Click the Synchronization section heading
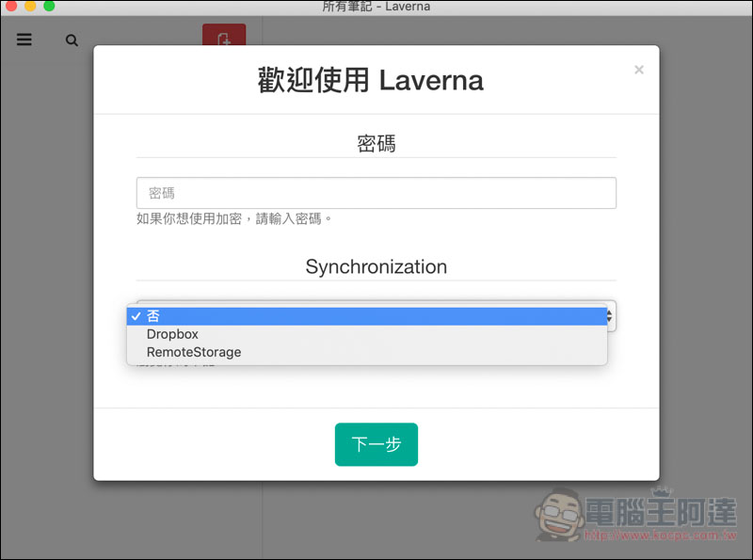Viewport: 753px width, 560px height. [376, 266]
